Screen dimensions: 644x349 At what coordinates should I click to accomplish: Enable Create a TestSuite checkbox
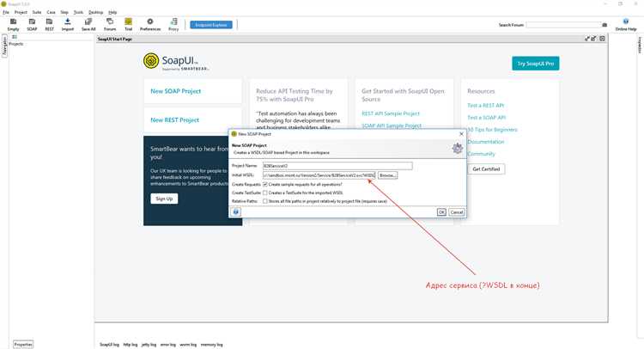pos(265,193)
